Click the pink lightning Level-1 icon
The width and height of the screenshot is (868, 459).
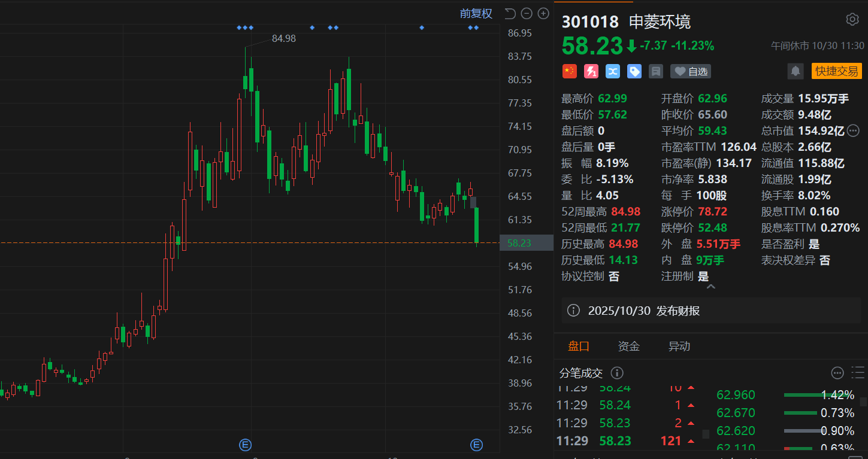pyautogui.click(x=591, y=72)
